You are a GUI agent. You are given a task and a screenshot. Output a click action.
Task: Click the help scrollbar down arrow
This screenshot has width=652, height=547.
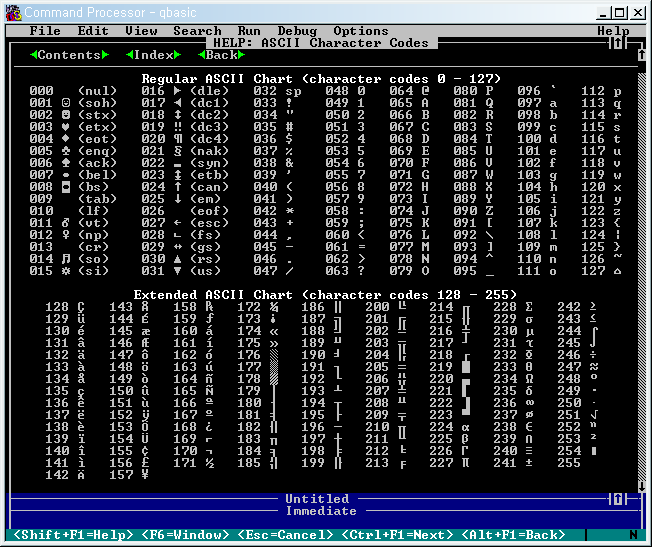pyautogui.click(x=641, y=487)
